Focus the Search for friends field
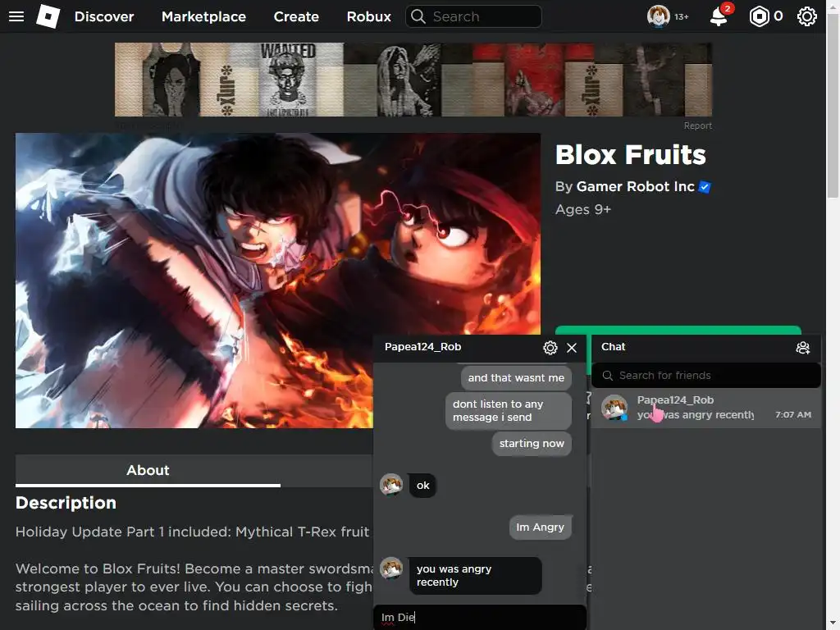 706,376
